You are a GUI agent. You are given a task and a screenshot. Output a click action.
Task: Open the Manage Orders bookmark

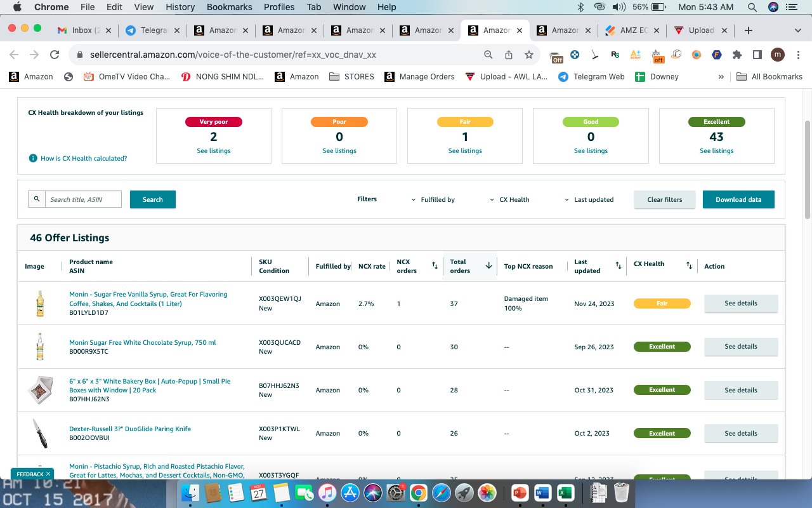tap(419, 76)
